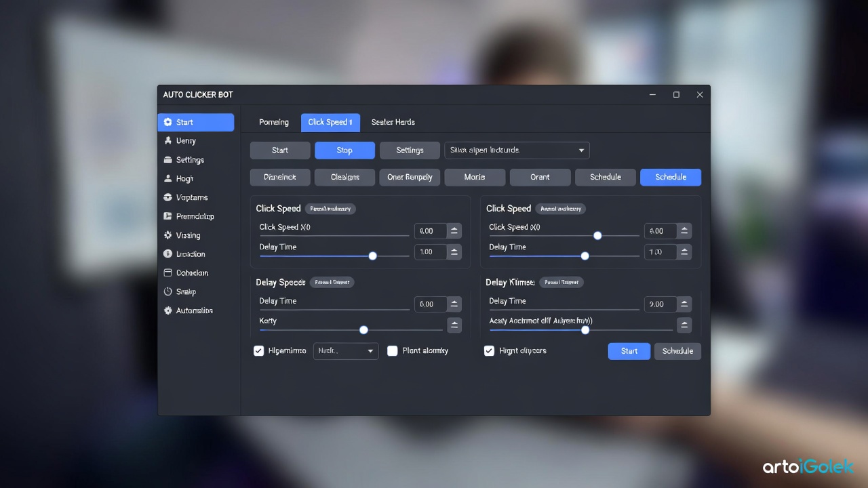The image size is (868, 488).
Task: Click the blue Start button at bottom right
Action: 629,351
